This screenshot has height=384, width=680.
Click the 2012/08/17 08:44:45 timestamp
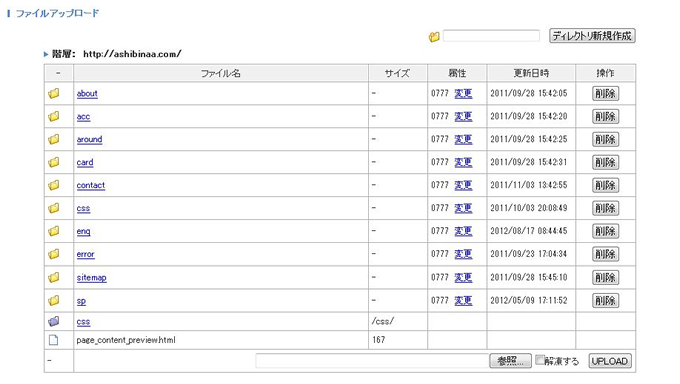click(529, 231)
